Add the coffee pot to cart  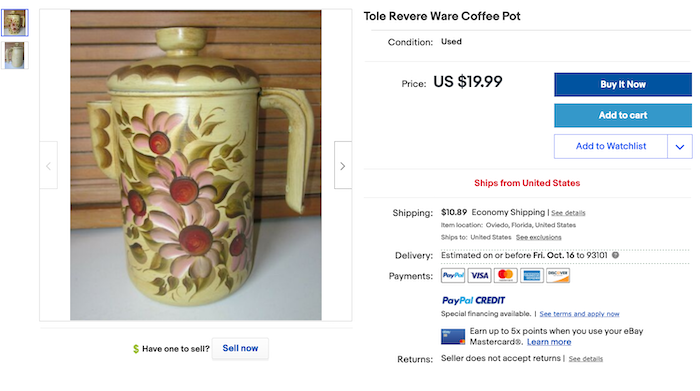pos(623,115)
